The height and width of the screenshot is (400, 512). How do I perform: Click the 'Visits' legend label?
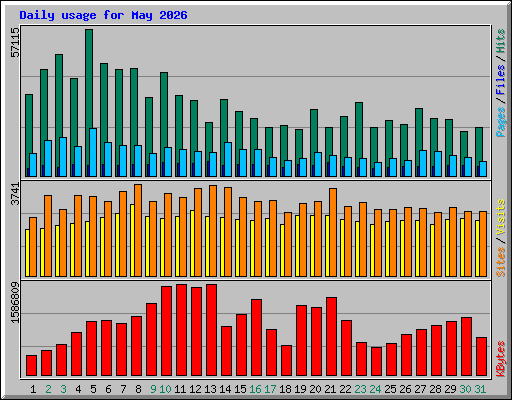click(x=500, y=218)
